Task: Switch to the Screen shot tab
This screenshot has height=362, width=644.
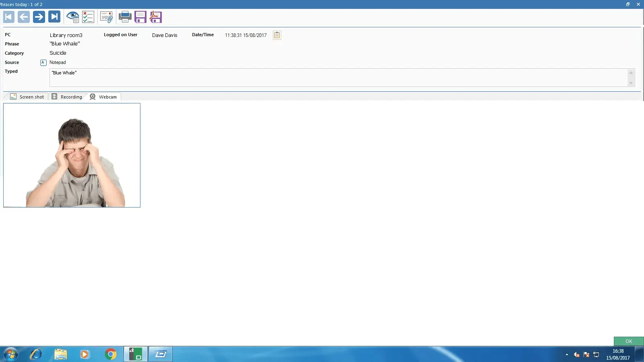Action: click(27, 97)
